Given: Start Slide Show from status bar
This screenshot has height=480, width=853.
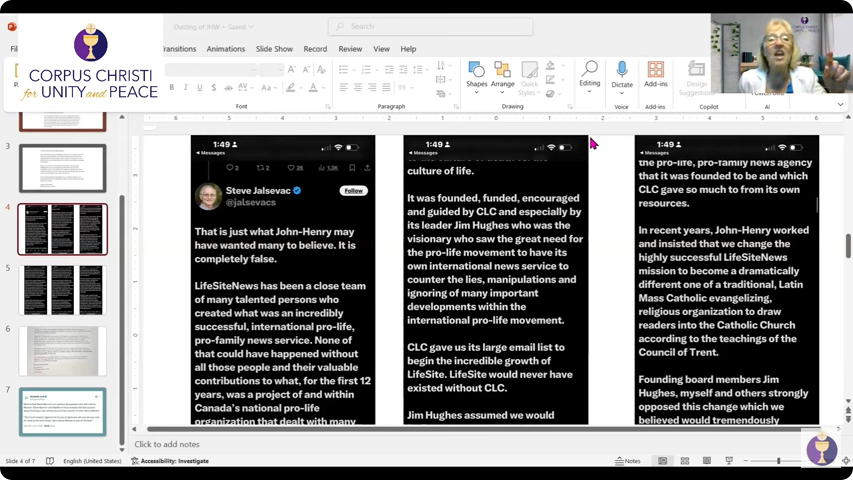Looking at the screenshot, I should 729,460.
